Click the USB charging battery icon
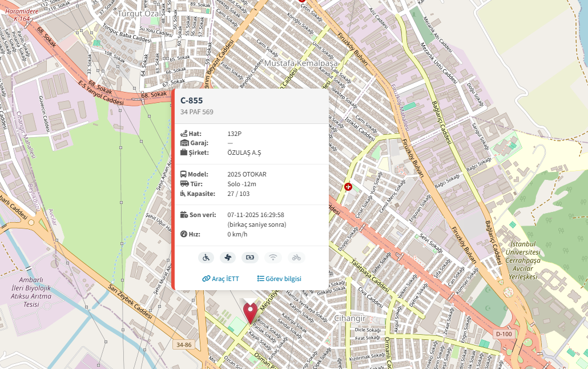588x369 pixels. pyautogui.click(x=250, y=258)
